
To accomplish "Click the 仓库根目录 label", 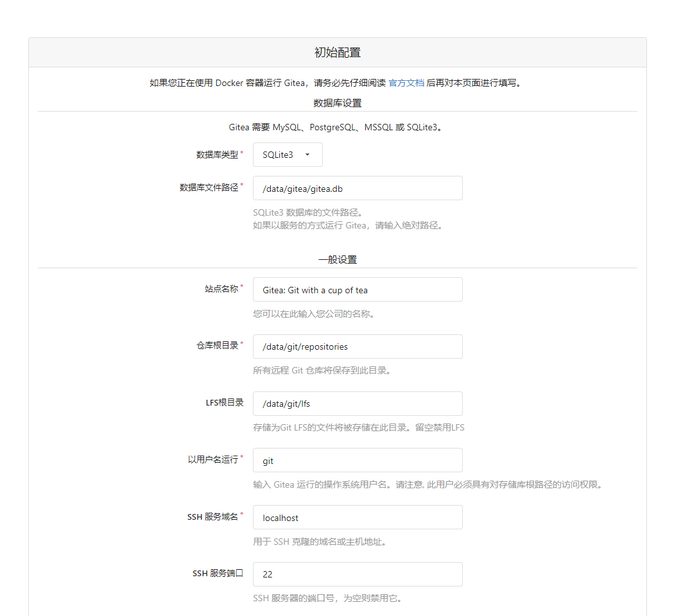I will coord(217,345).
